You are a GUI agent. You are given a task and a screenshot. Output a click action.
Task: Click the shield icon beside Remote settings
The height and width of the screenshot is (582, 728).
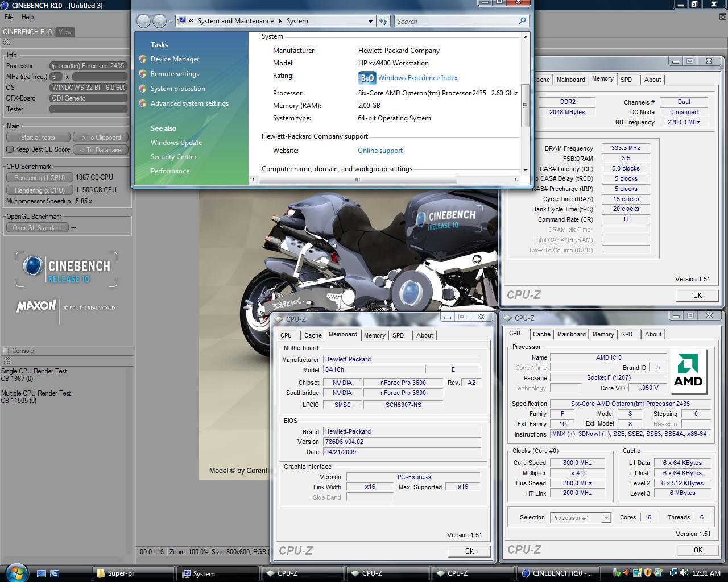click(x=143, y=74)
